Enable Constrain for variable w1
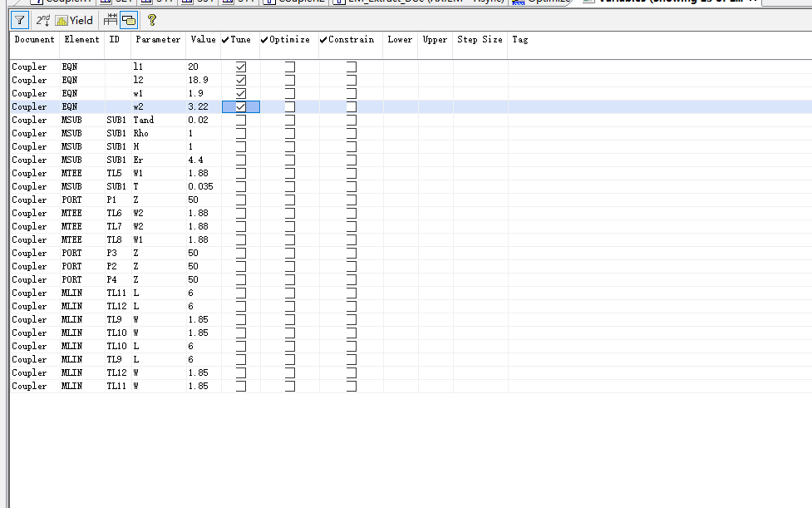 (x=352, y=93)
